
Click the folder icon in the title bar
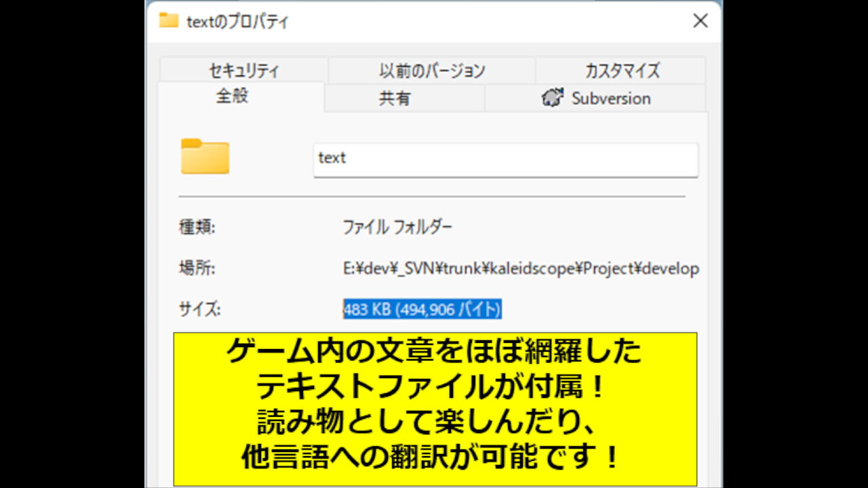pyautogui.click(x=168, y=20)
